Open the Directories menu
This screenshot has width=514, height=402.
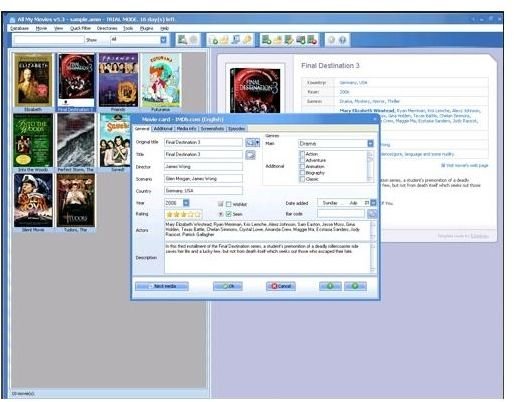(107, 28)
